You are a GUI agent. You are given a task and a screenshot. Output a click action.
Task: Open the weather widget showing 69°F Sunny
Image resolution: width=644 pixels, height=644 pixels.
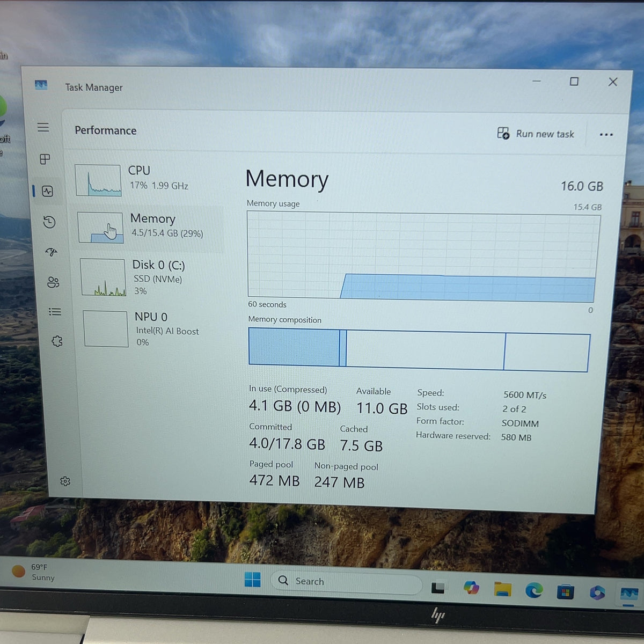click(34, 572)
